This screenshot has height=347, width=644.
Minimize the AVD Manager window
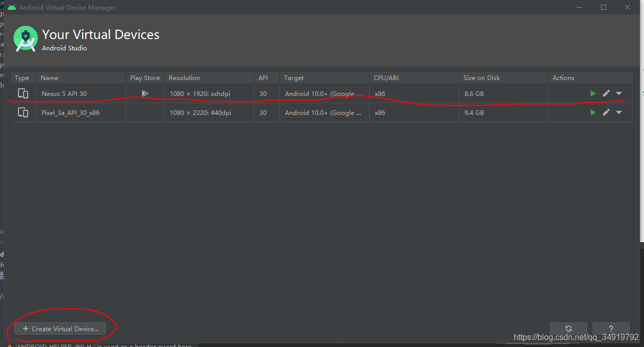point(580,7)
